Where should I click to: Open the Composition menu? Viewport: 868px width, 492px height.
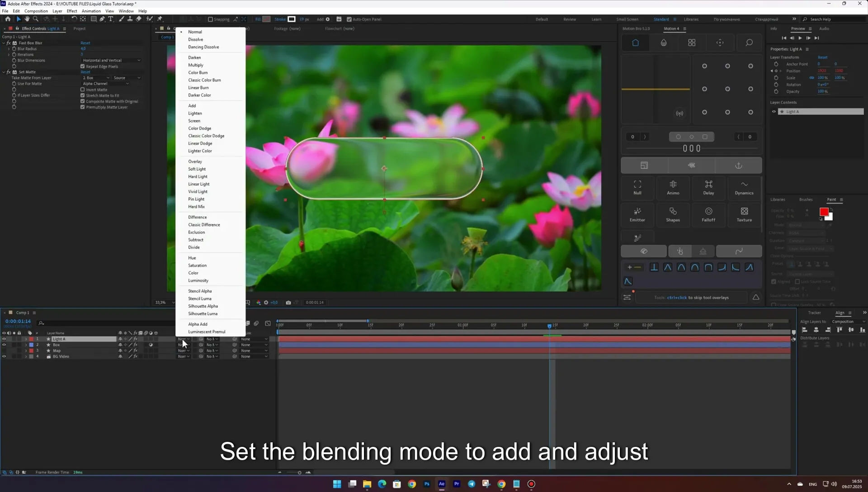coord(36,11)
